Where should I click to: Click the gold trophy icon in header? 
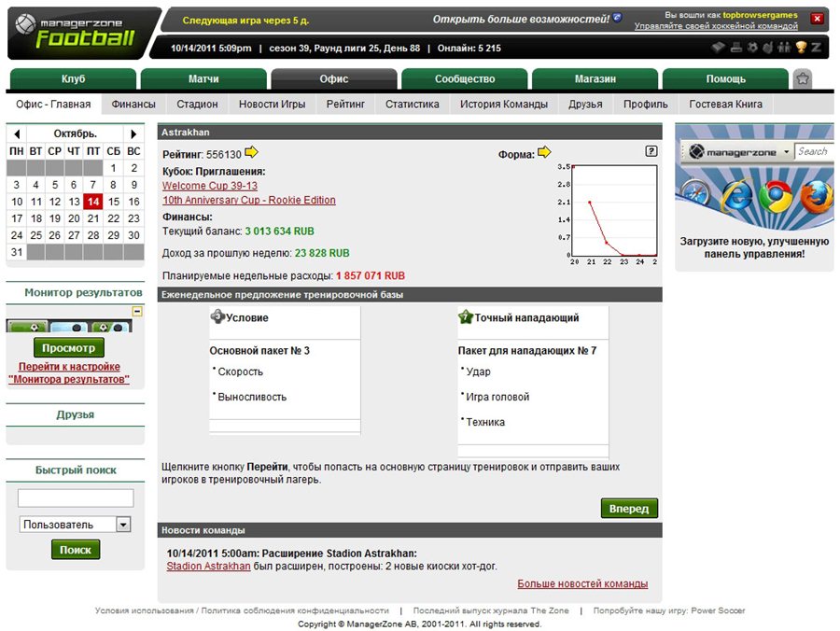(x=802, y=48)
